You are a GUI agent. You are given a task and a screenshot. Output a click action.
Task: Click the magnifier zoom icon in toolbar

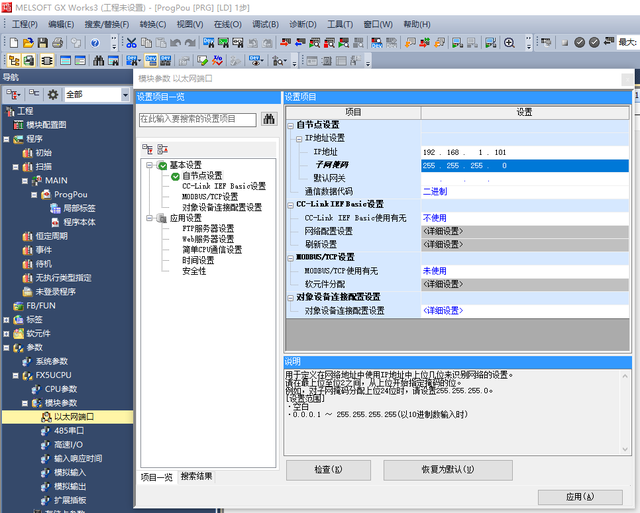click(509, 42)
